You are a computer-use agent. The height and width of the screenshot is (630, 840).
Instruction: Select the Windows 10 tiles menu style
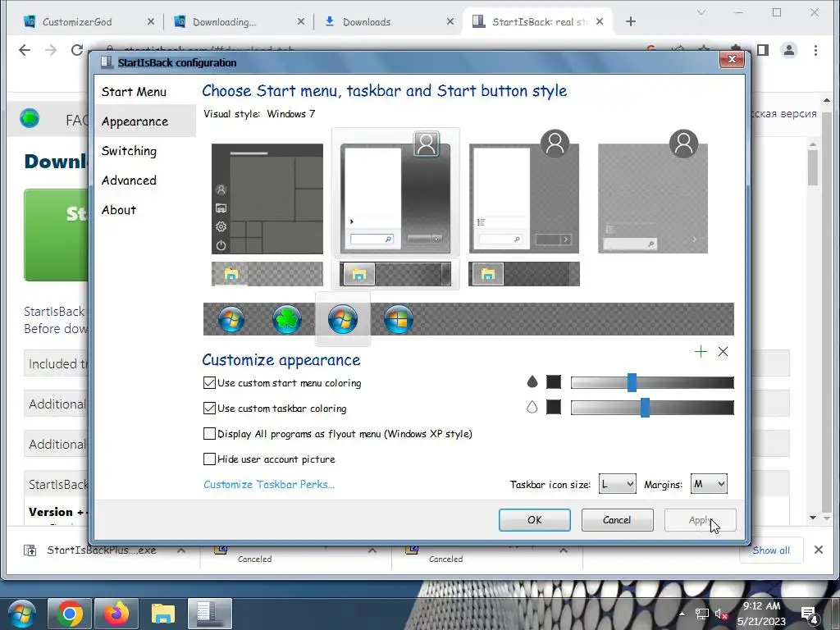267,199
